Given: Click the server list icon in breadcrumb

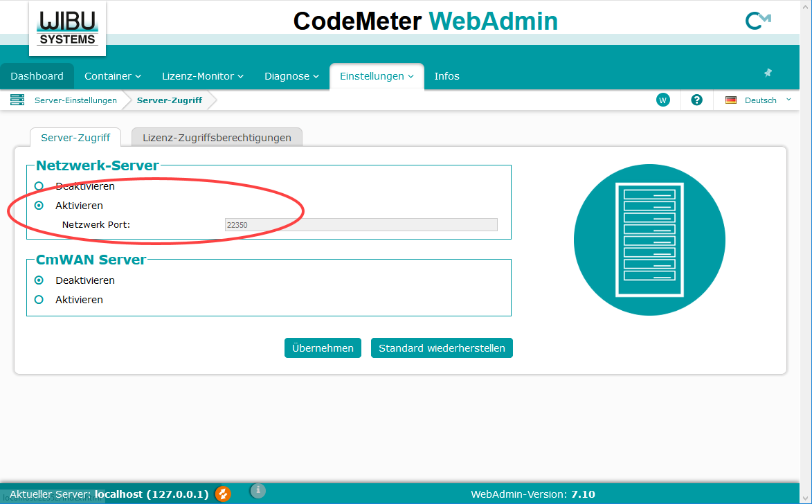Looking at the screenshot, I should pos(17,100).
